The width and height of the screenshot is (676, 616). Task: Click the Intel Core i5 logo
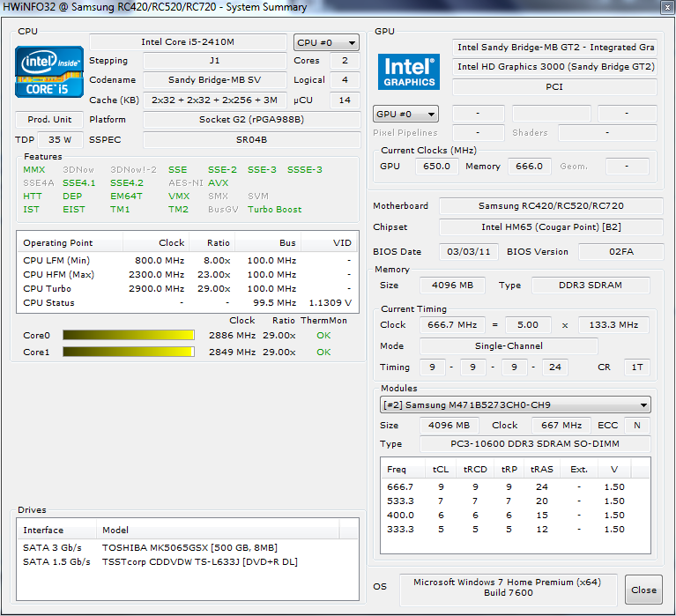49,71
